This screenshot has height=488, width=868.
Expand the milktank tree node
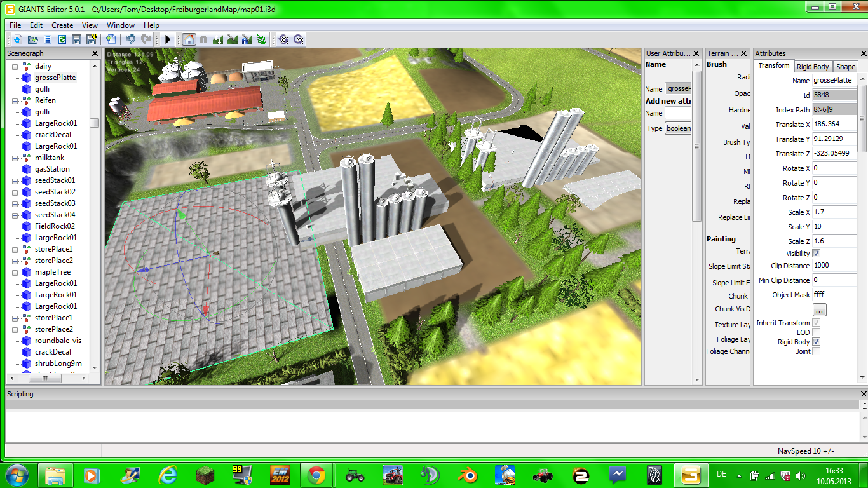point(15,158)
